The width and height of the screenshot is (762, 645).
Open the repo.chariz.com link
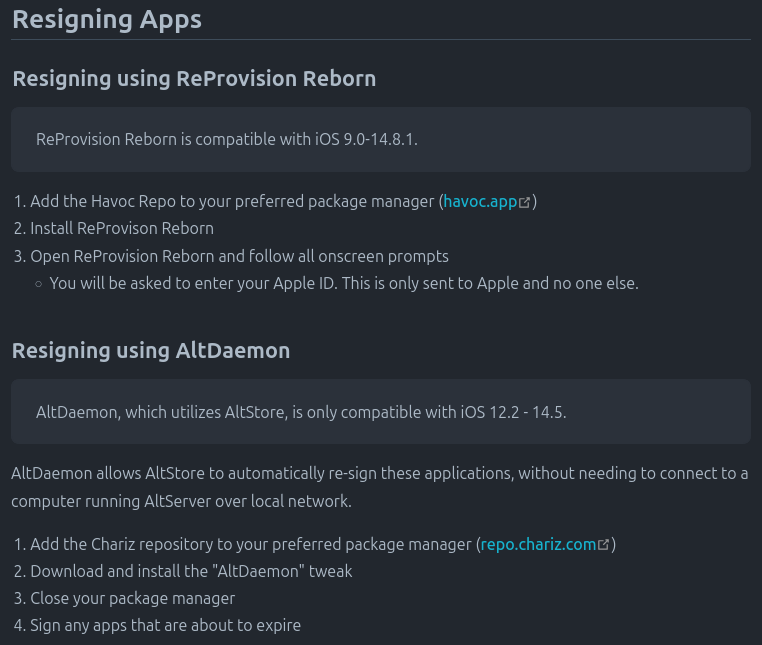tap(538, 545)
